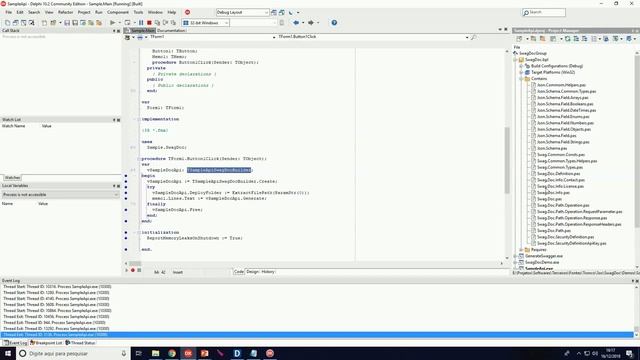
Task: Collapse the Contains folder node
Action: pos(521,78)
